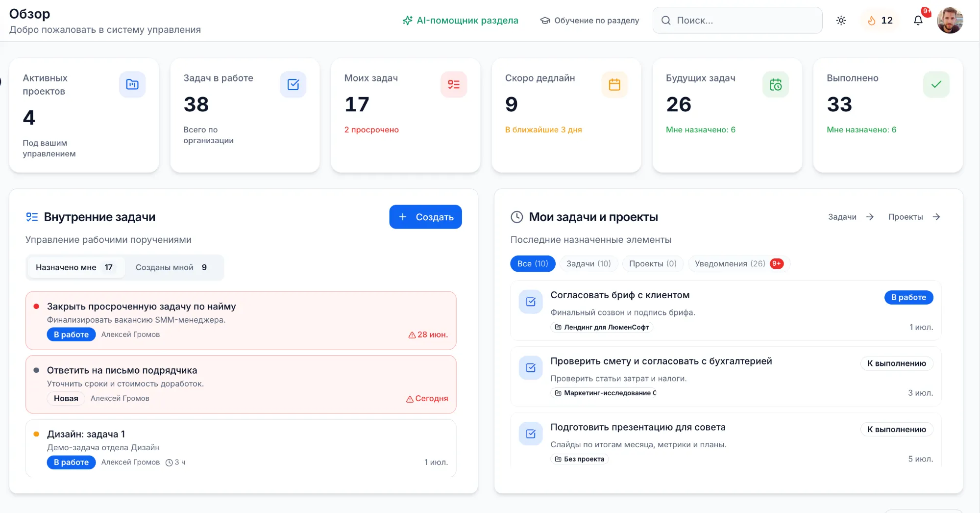Open Обучение по разделу link

590,21
